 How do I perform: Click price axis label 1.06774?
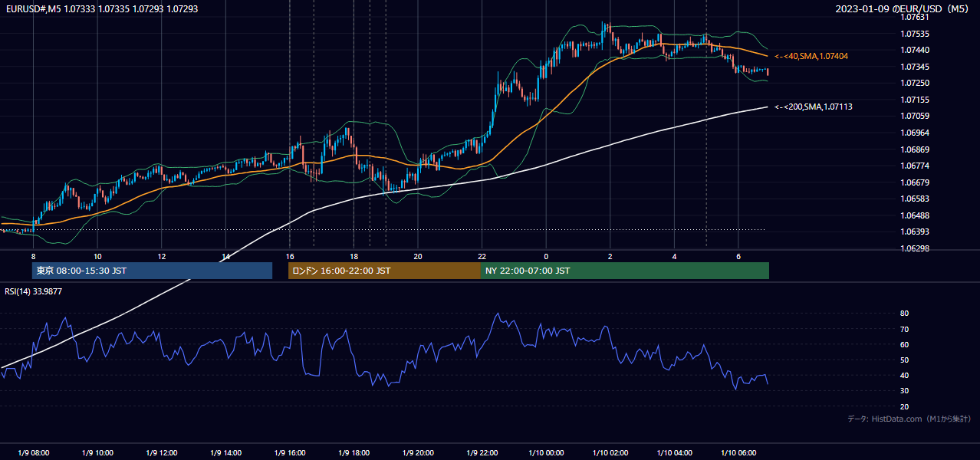915,166
